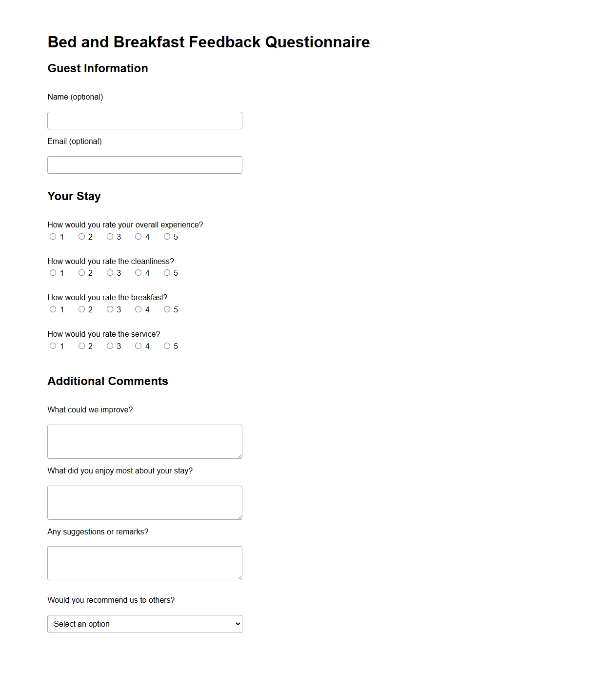Image resolution: width=616 pixels, height=674 pixels.
Task: Select rating 2 for cleanliness
Action: point(81,273)
